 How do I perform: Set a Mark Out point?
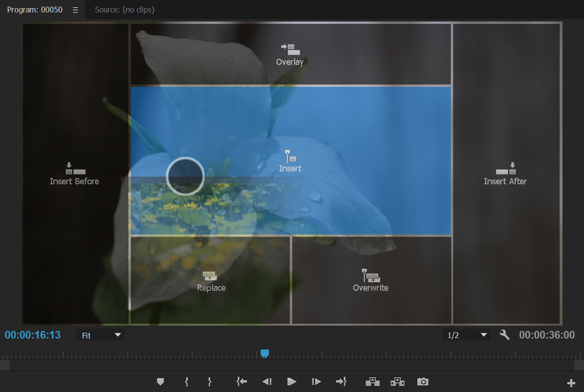click(x=209, y=381)
